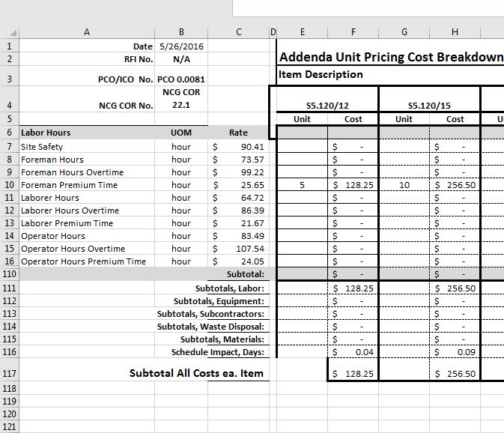Select column F header
504x433 pixels.
click(x=353, y=32)
